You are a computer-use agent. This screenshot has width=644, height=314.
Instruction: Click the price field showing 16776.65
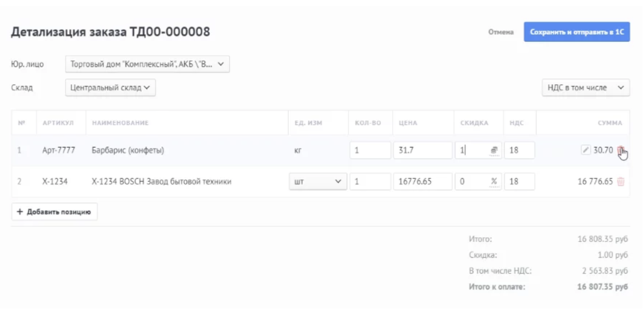tap(422, 181)
